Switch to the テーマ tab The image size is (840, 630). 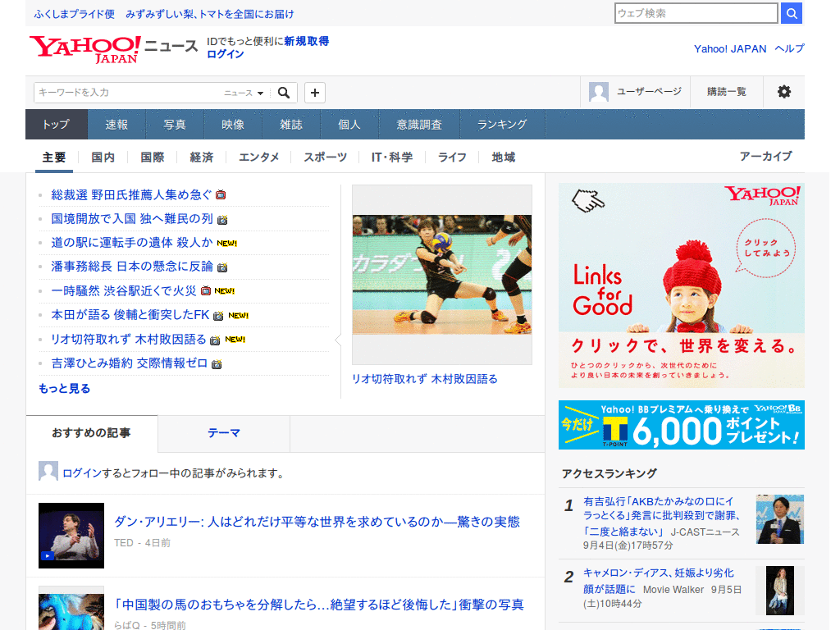coord(224,433)
